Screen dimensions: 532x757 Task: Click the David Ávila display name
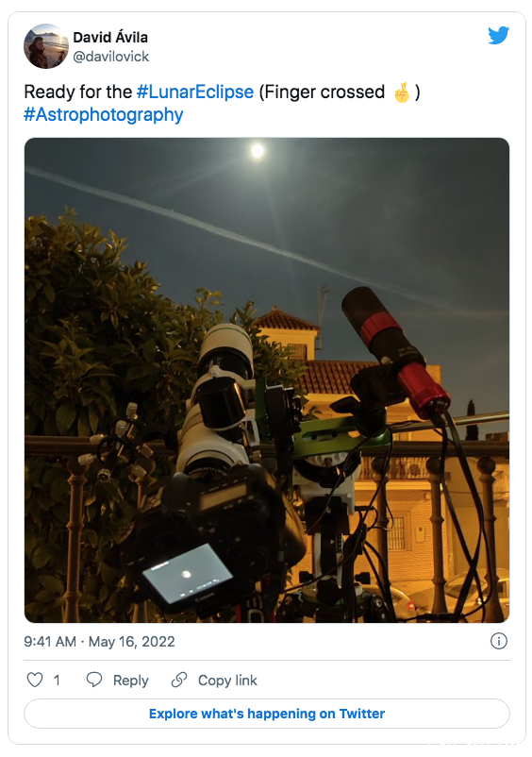coord(110,37)
